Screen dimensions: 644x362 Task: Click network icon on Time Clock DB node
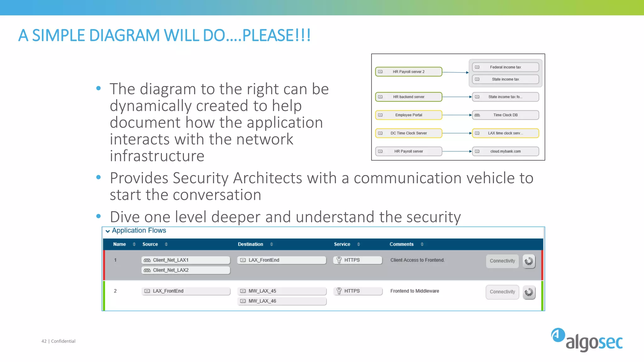click(x=477, y=115)
